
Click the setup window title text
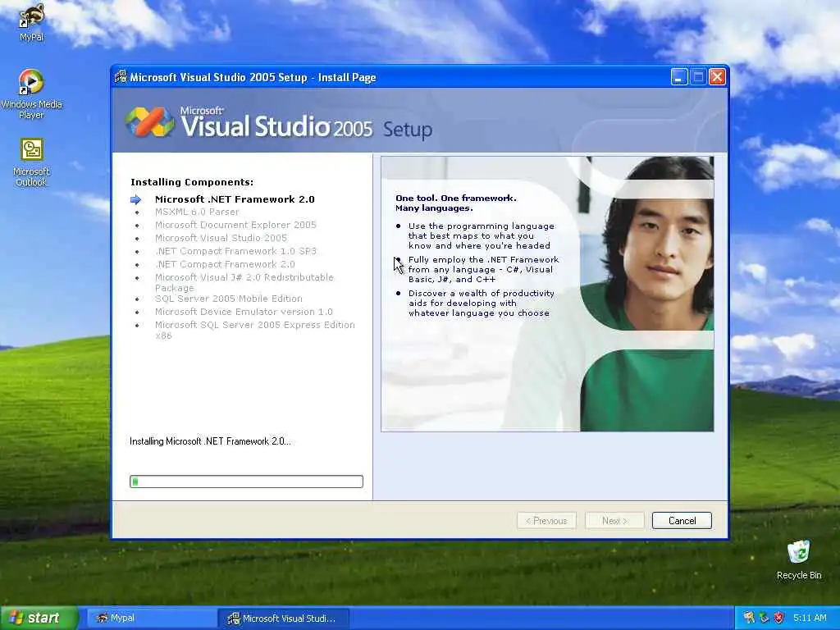tap(253, 77)
